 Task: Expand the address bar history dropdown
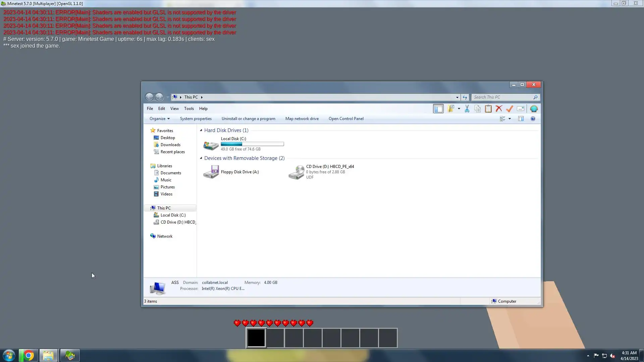coord(457,98)
